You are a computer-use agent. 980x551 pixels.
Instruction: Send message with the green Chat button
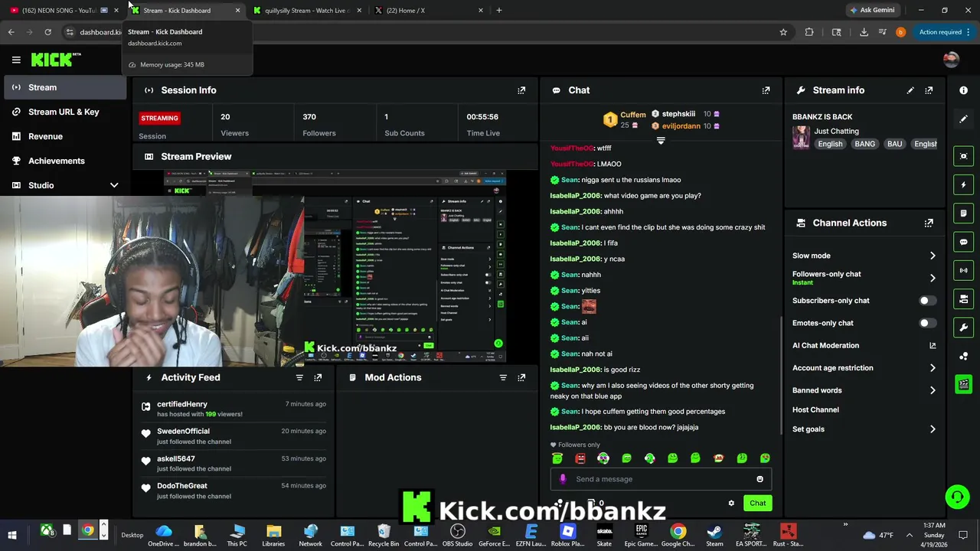click(x=757, y=503)
